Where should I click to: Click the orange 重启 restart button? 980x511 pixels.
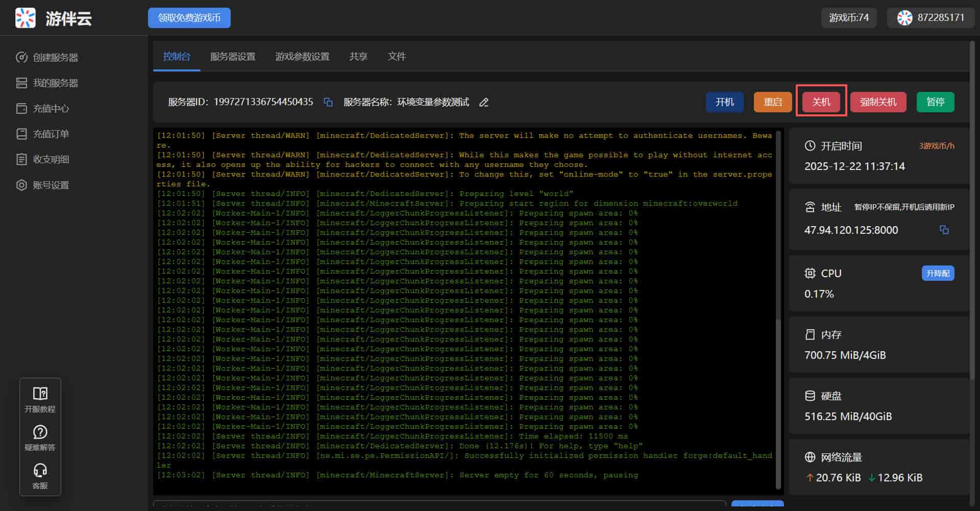(x=772, y=102)
